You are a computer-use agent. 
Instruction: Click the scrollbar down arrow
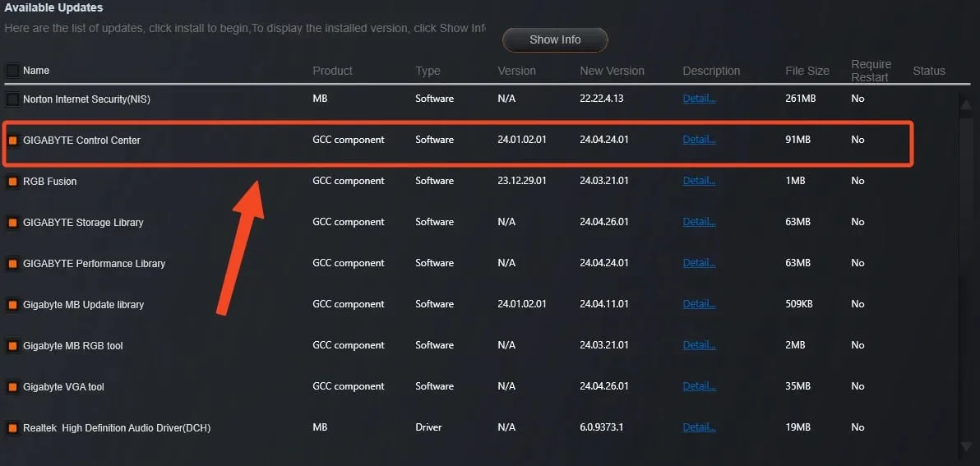pos(966,446)
